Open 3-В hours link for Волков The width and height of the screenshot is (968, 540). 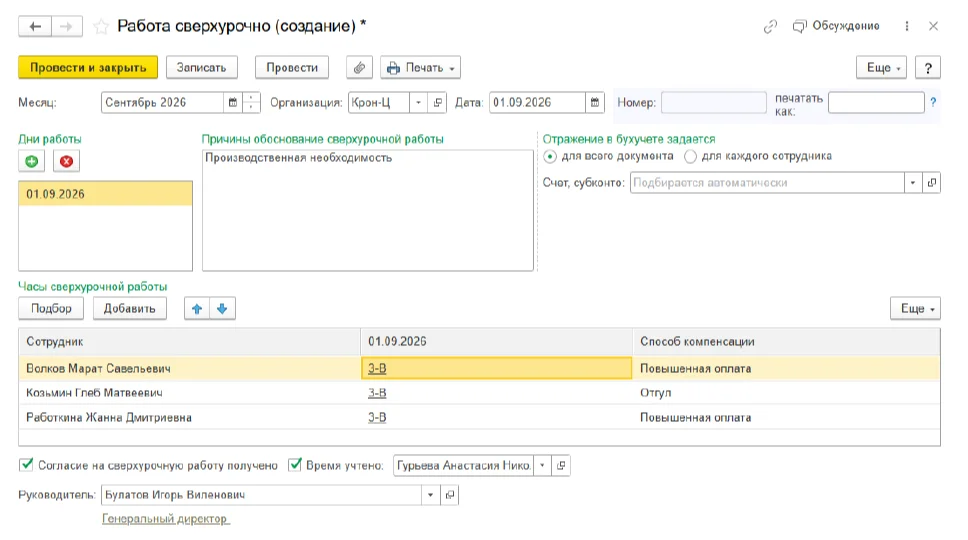pyautogui.click(x=377, y=368)
